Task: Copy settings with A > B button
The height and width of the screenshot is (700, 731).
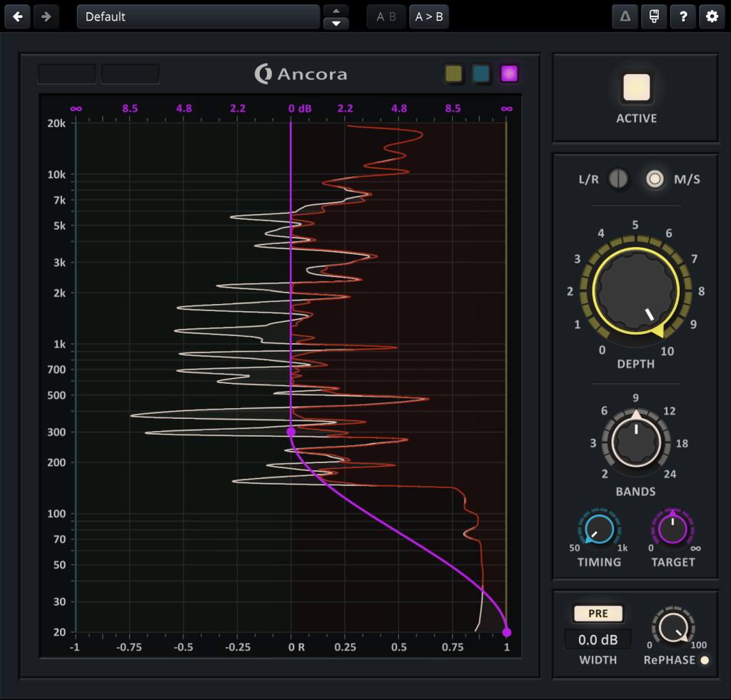Action: click(429, 17)
